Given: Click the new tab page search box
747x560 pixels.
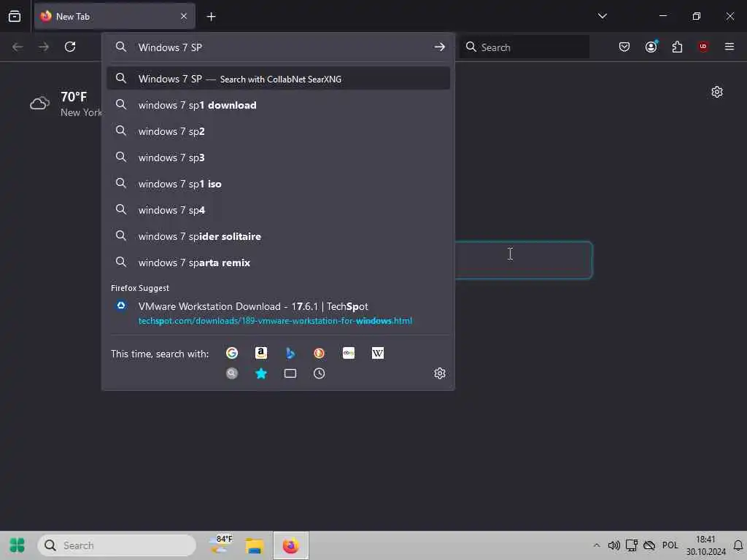Looking at the screenshot, I should tap(523, 260).
